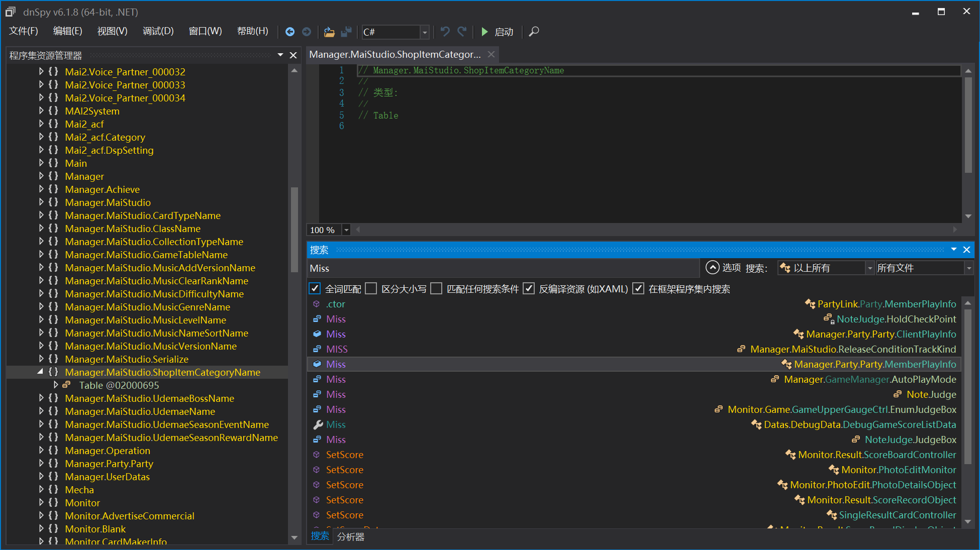Select Manager.MaiStudio.ShopItemCategor... document tab
The height and width of the screenshot is (550, 980).
[x=395, y=54]
